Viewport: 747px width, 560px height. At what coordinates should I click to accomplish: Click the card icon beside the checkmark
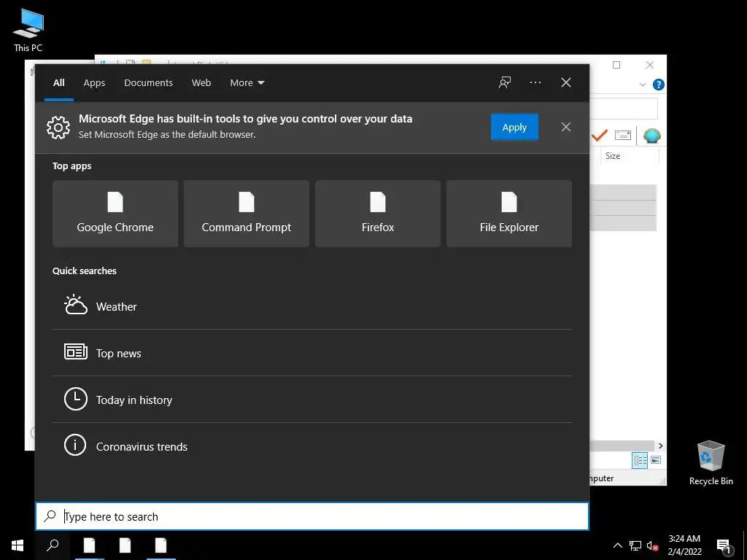click(x=623, y=135)
